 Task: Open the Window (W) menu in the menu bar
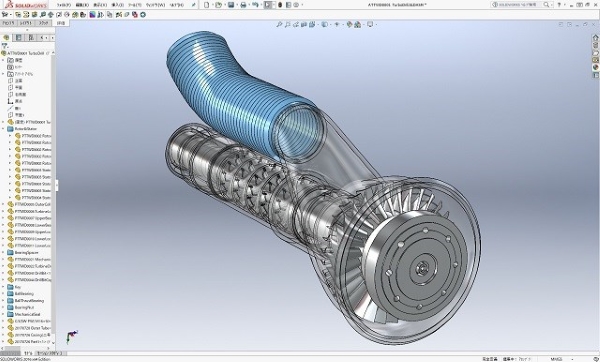(x=155, y=5)
